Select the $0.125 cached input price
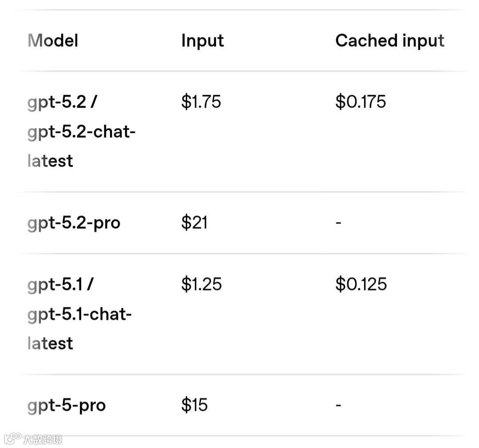 coord(361,284)
